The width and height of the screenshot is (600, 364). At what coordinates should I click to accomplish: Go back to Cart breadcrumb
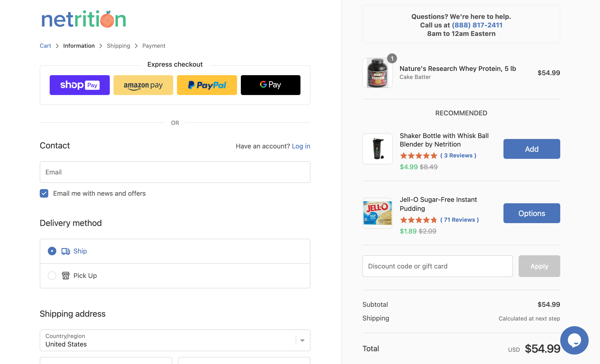tap(45, 46)
